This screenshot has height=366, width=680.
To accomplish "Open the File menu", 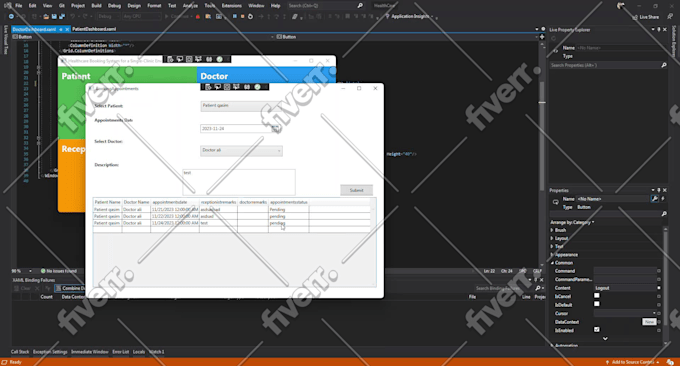I will [x=19, y=6].
